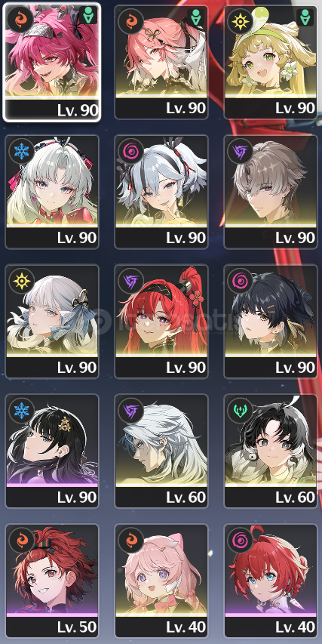Click Aero element icon on black-haired Lv. 60 character

click(x=240, y=410)
